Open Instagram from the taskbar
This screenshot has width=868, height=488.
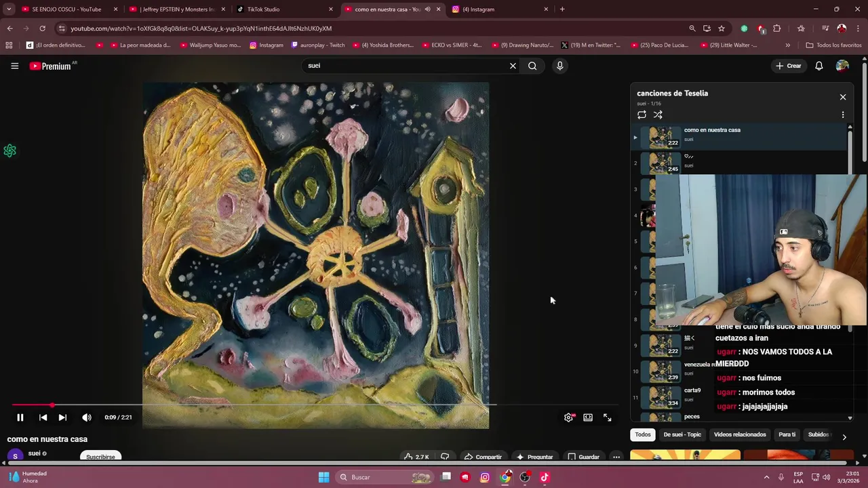pos(485,477)
